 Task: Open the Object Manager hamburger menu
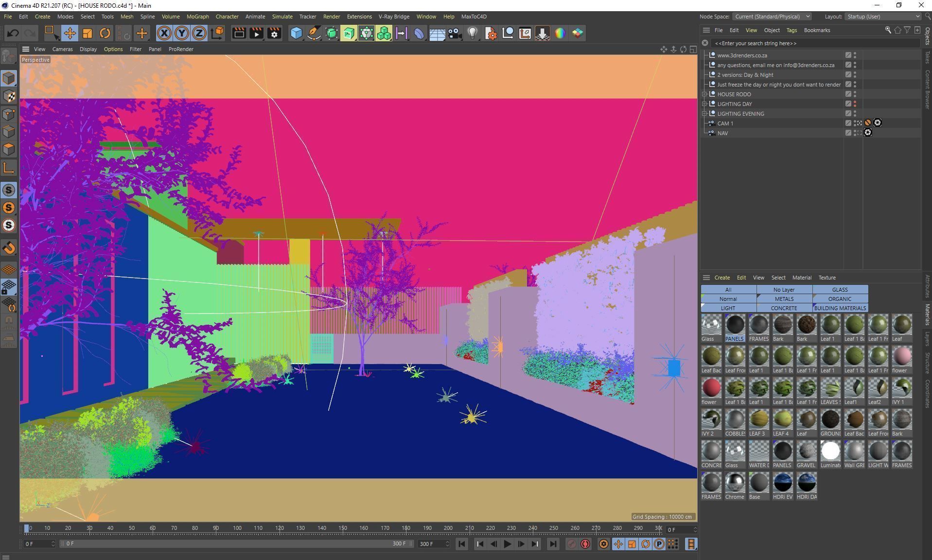tap(706, 30)
